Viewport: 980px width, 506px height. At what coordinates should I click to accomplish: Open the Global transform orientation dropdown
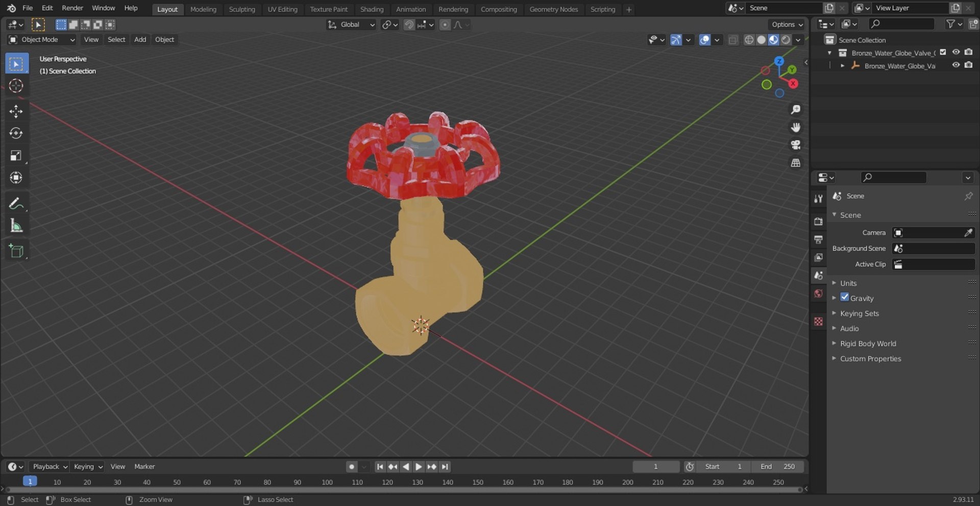351,25
